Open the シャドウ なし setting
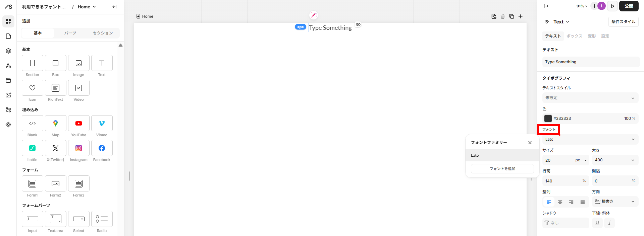Viewport: 644px width, 236px height. [x=566, y=223]
